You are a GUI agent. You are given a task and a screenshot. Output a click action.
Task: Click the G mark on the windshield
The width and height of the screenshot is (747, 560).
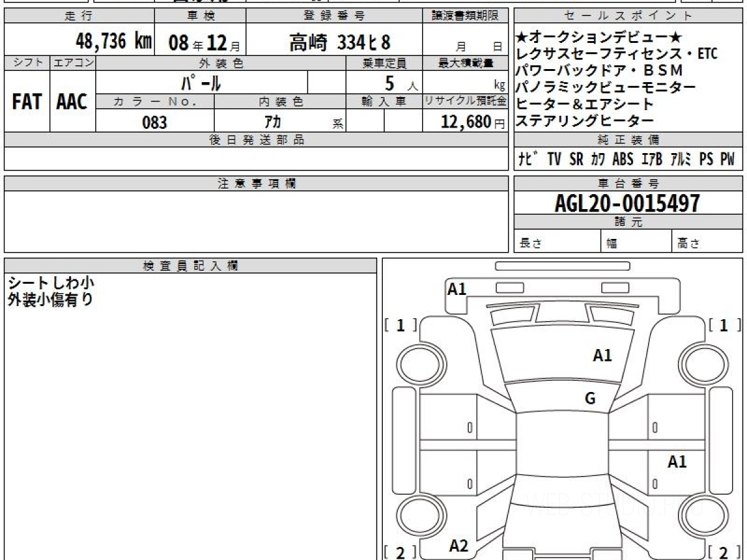(590, 399)
